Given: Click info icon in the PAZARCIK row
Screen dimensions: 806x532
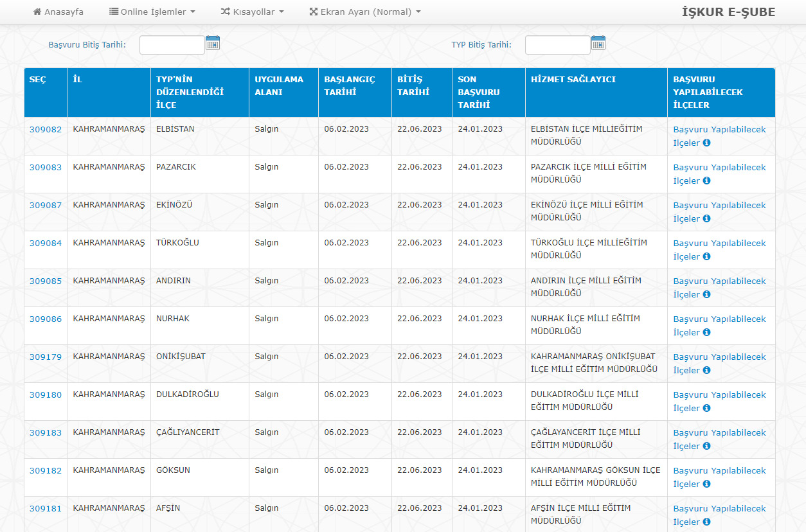Looking at the screenshot, I should click(x=706, y=181).
